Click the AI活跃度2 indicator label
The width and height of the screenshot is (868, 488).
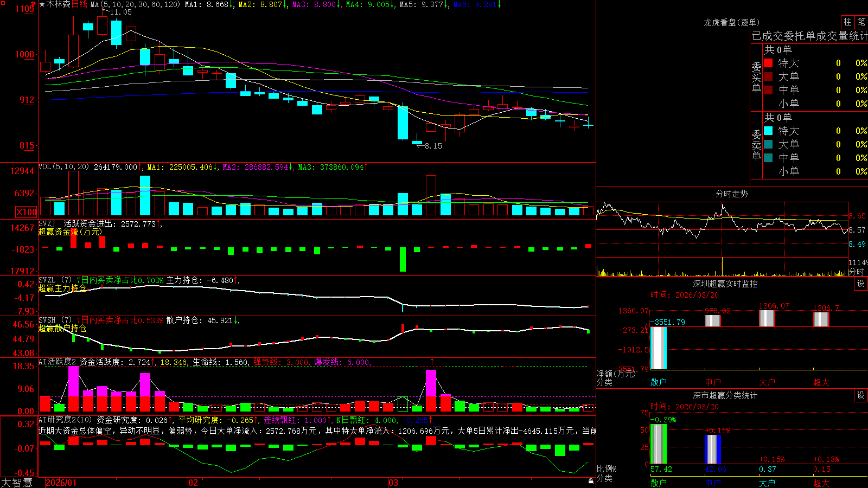pos(58,362)
